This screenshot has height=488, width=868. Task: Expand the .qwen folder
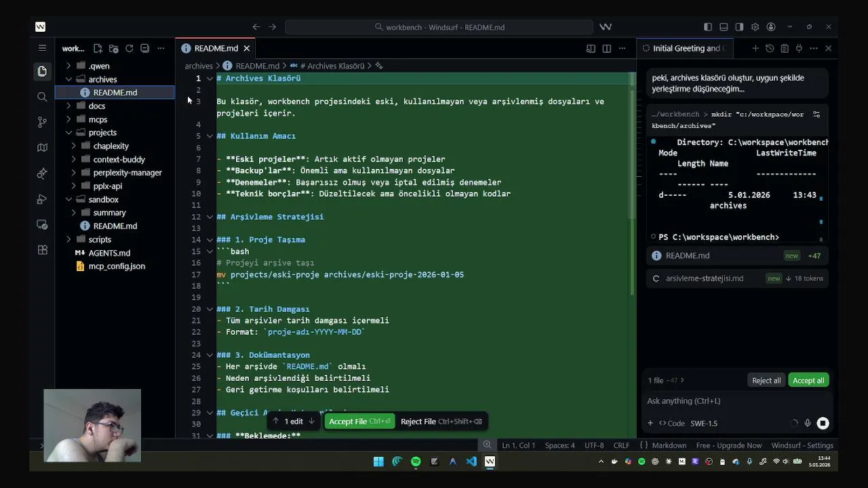[x=68, y=66]
